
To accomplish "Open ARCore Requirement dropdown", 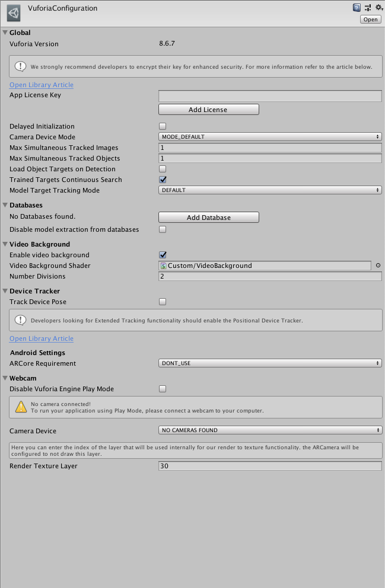I will 270,363.
